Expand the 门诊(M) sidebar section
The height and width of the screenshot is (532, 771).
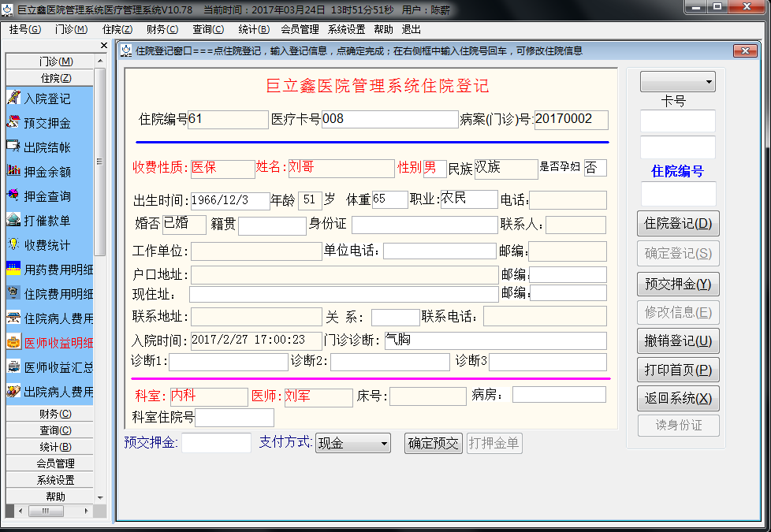pos(54,61)
